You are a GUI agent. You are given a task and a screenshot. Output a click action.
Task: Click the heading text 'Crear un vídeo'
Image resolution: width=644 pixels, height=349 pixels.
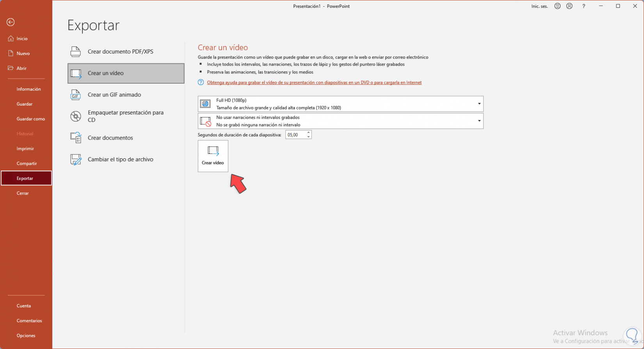pyautogui.click(x=223, y=48)
